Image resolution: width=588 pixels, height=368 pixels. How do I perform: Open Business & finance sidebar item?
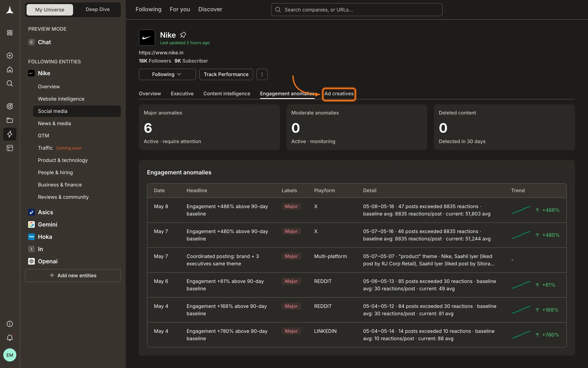(x=60, y=185)
